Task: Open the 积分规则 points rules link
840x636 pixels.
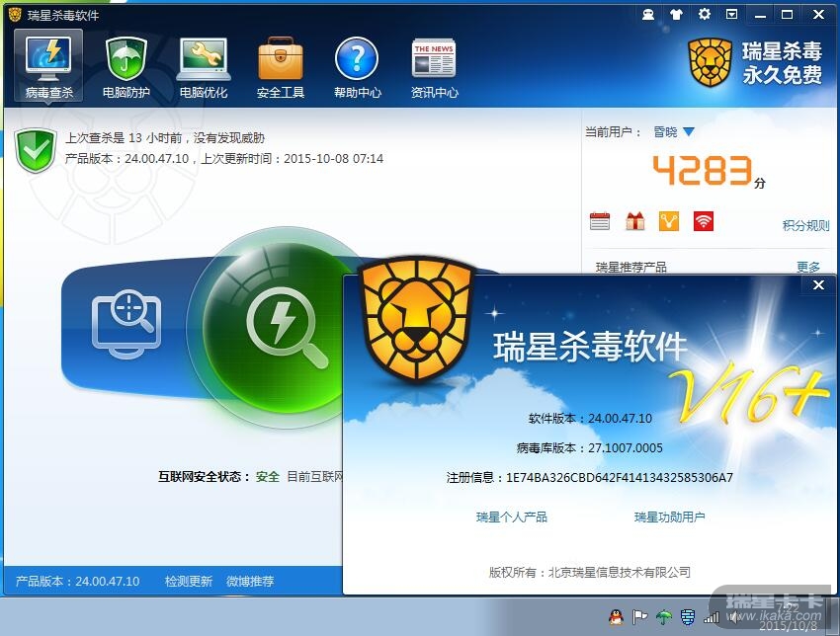Action: (x=805, y=226)
